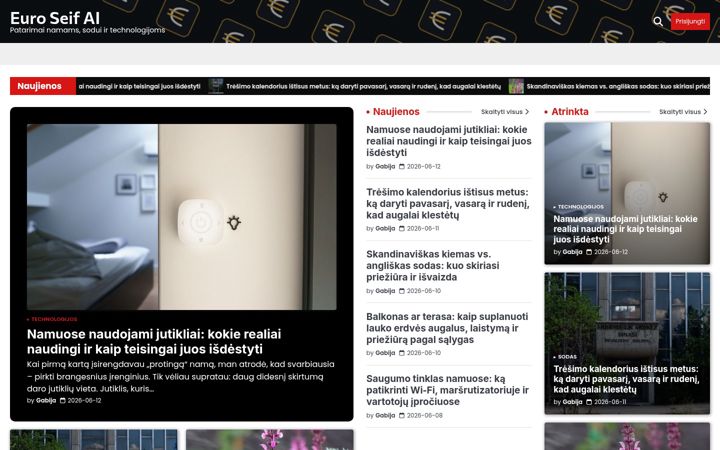Click ticker thumbnail next to Skandinaviškas kiemas
The image size is (720, 450).
[516, 86]
